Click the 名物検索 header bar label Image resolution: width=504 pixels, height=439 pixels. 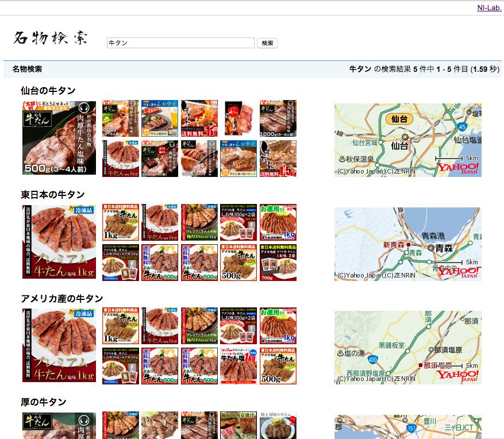coord(28,69)
